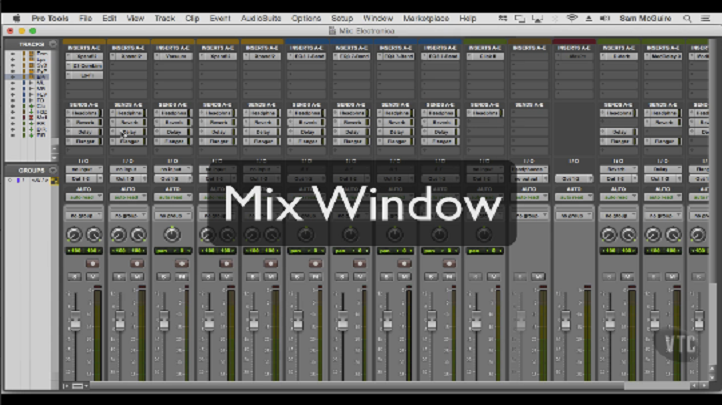Click the left pan knob on the first channel

pyautogui.click(x=74, y=235)
